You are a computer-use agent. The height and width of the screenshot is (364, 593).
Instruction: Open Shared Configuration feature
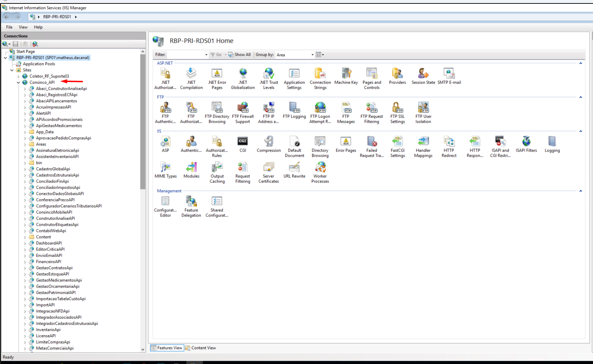pyautogui.click(x=217, y=206)
